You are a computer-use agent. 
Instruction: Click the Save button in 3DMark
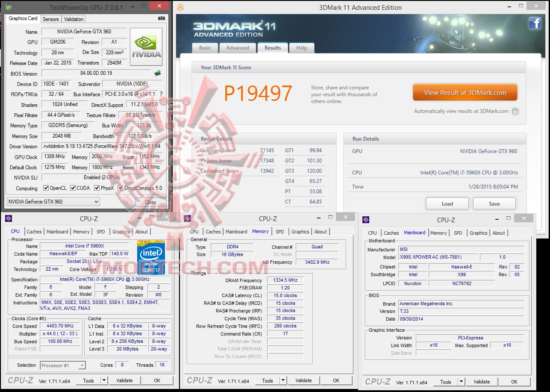coord(494,203)
